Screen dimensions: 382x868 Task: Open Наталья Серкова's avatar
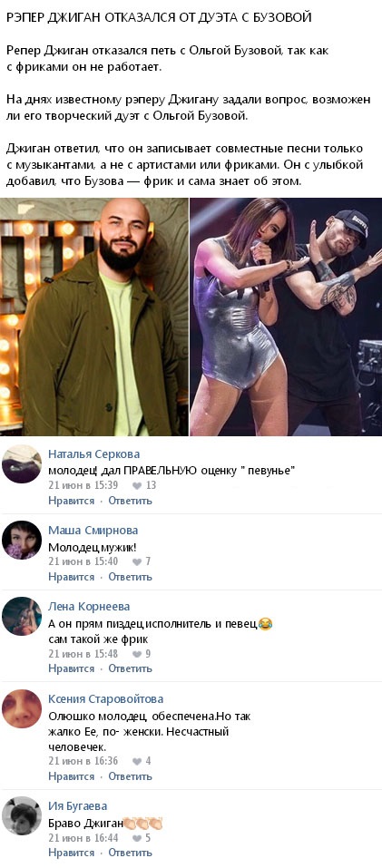point(22,463)
